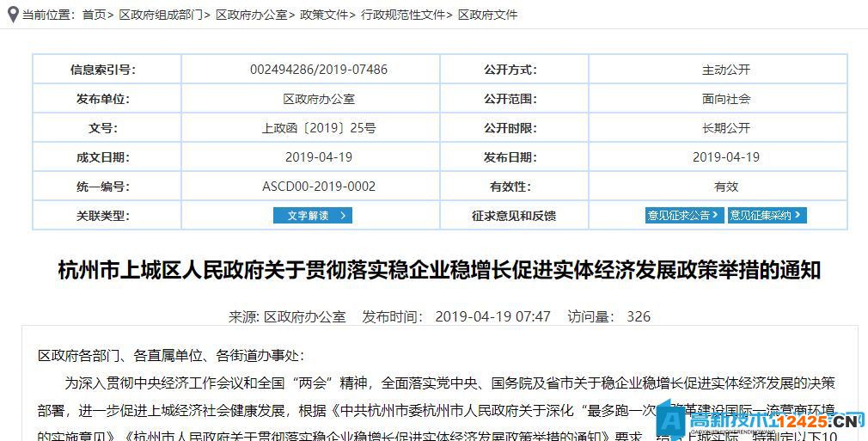Open 意见征求公告 button

[x=685, y=215]
